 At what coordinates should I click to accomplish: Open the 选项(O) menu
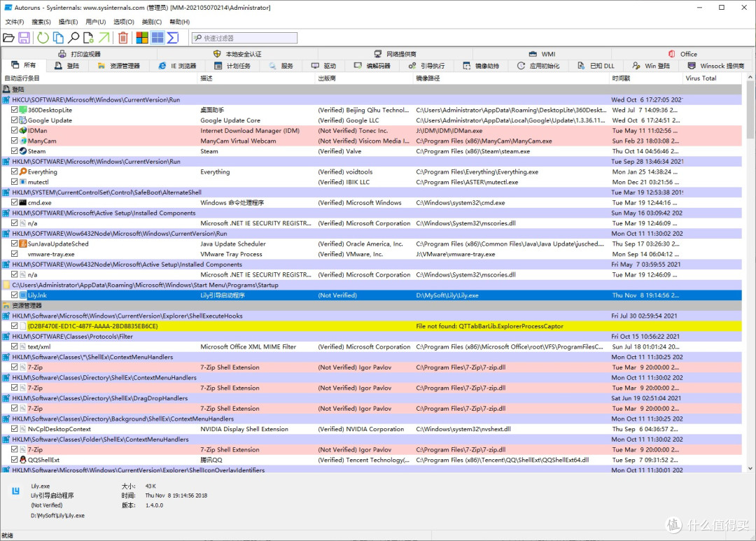[123, 22]
